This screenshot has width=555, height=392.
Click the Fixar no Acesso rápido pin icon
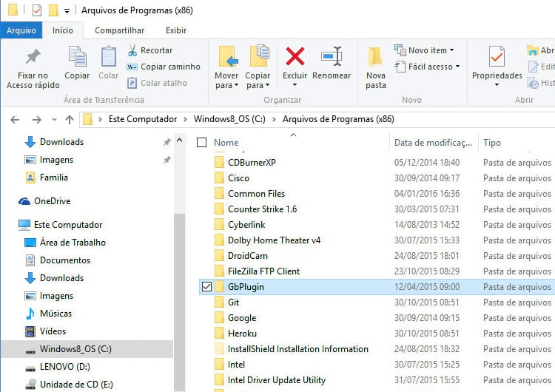click(33, 57)
